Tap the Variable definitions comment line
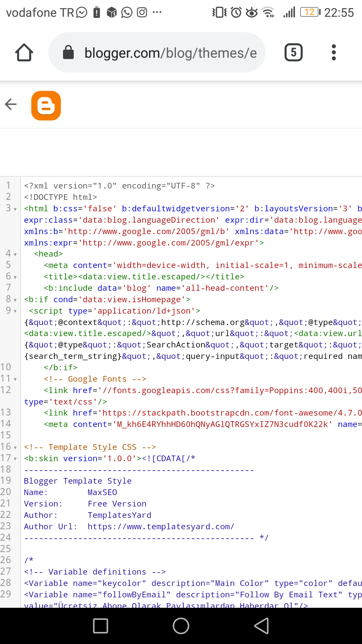 coord(95,572)
